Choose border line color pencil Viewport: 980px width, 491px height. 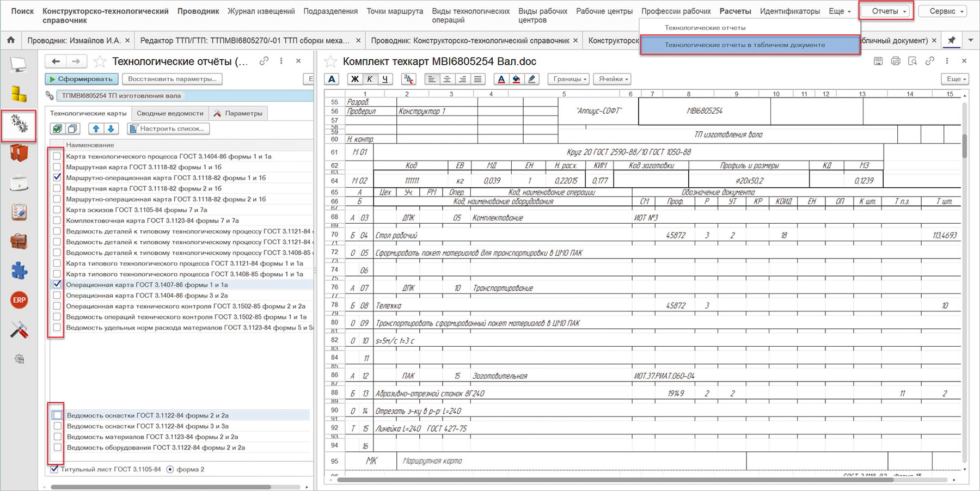tap(532, 79)
